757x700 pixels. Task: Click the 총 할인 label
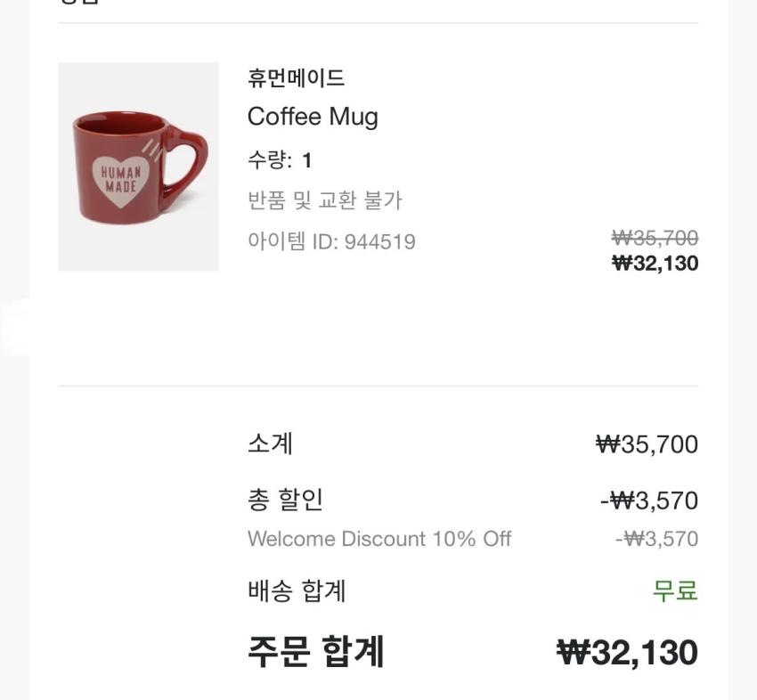[285, 500]
